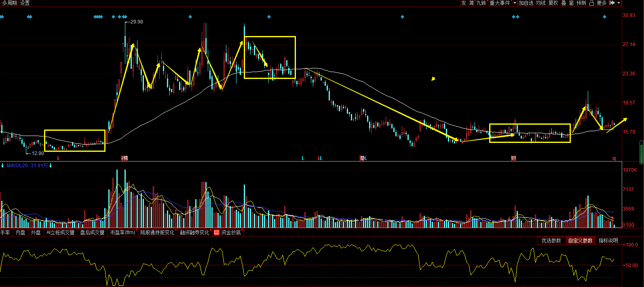Image resolution: width=644 pixels, height=287 pixels.
Task: Click the right cyan arrow after MAVOL20 value
Action: point(51,166)
